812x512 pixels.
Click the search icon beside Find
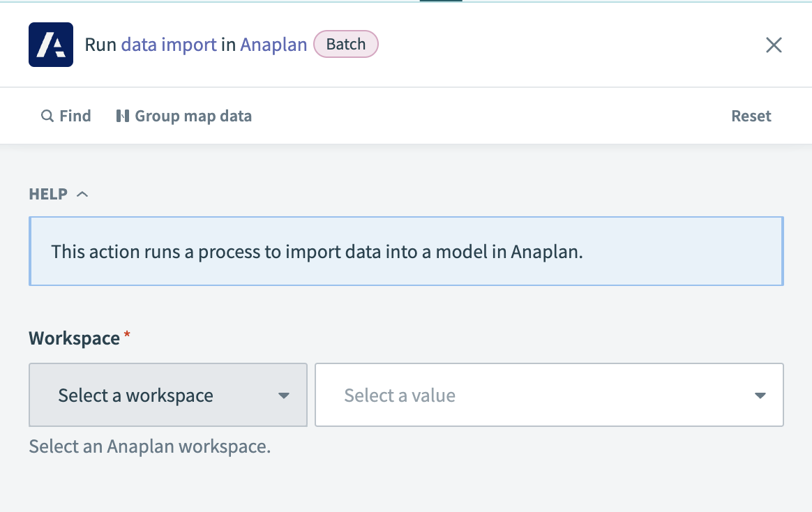point(47,116)
